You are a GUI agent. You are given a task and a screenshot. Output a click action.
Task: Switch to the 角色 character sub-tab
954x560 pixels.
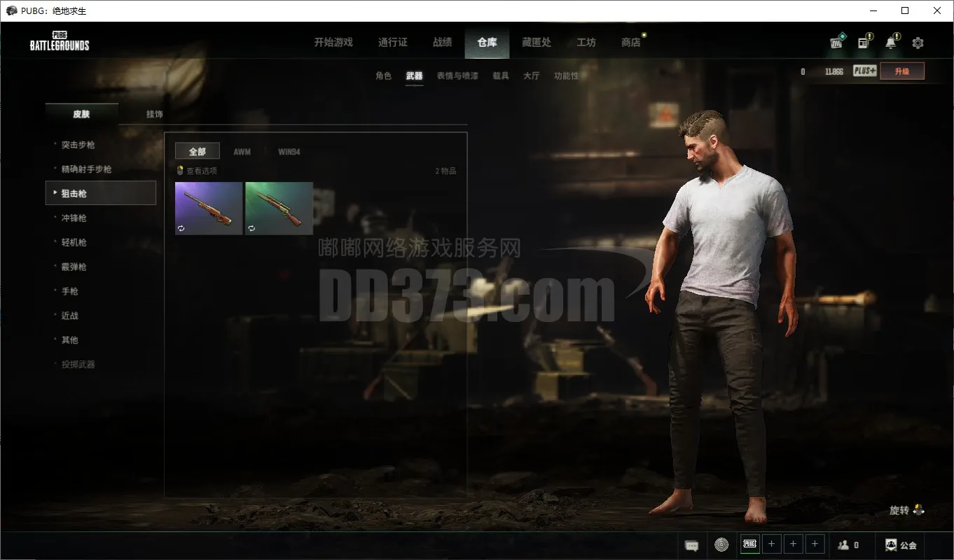pyautogui.click(x=383, y=76)
